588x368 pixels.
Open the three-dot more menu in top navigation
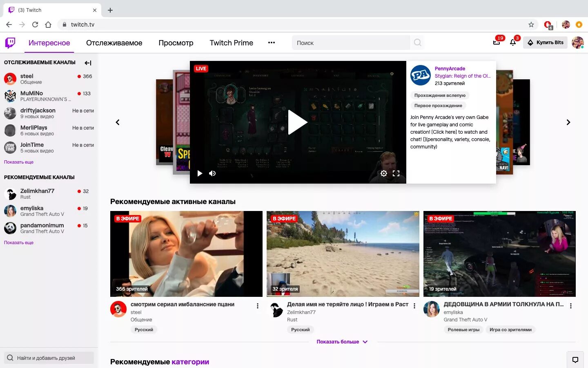[272, 43]
